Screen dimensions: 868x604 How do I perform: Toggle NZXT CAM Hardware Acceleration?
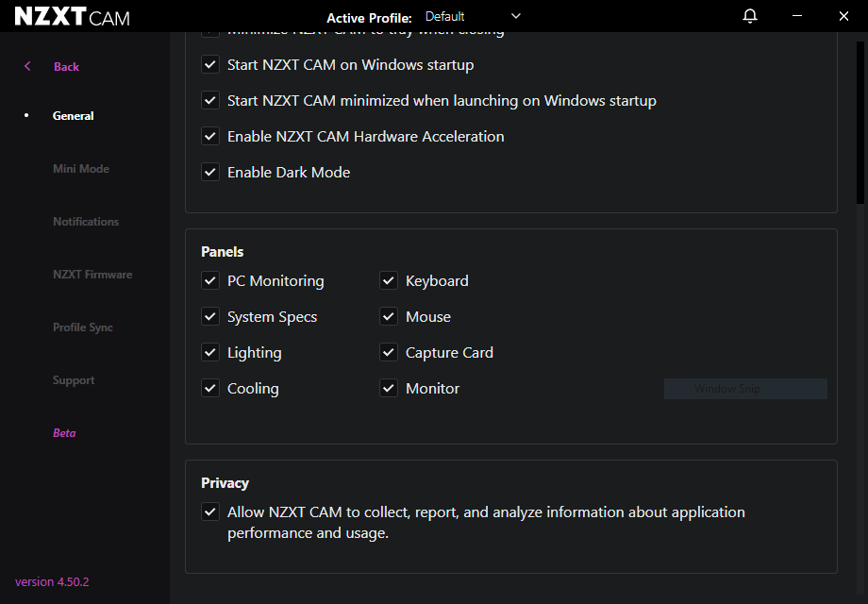(x=210, y=136)
